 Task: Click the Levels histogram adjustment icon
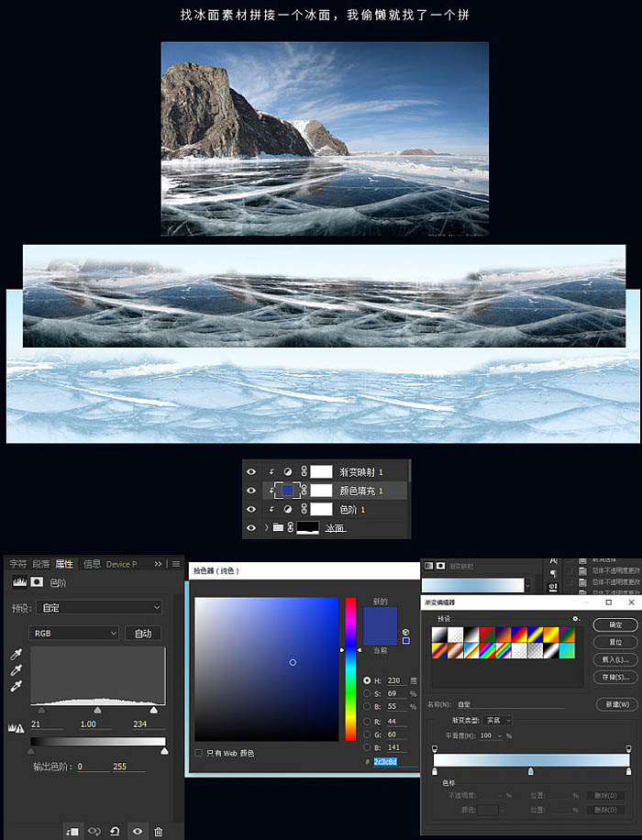tap(20, 582)
